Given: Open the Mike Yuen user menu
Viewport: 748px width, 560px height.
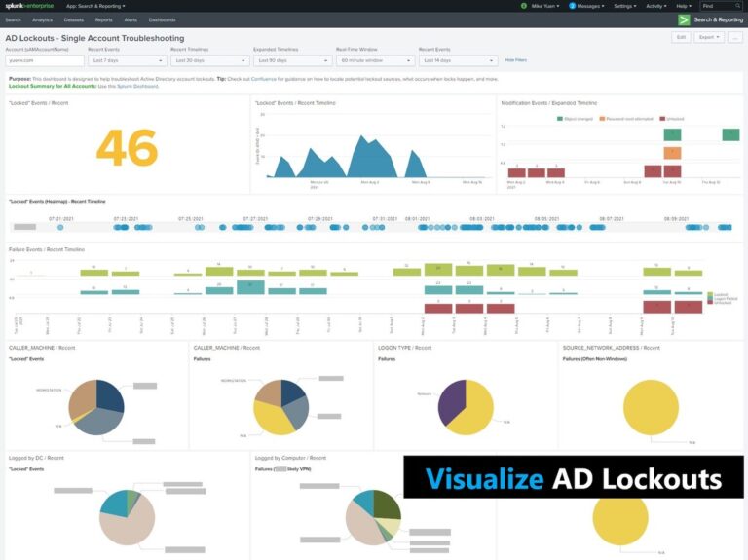Looking at the screenshot, I should (545, 6).
